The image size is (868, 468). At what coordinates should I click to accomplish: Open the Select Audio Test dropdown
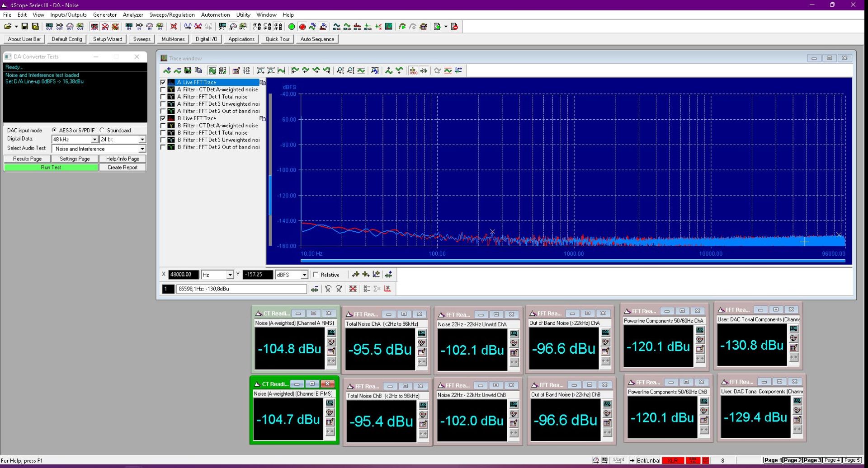(142, 149)
